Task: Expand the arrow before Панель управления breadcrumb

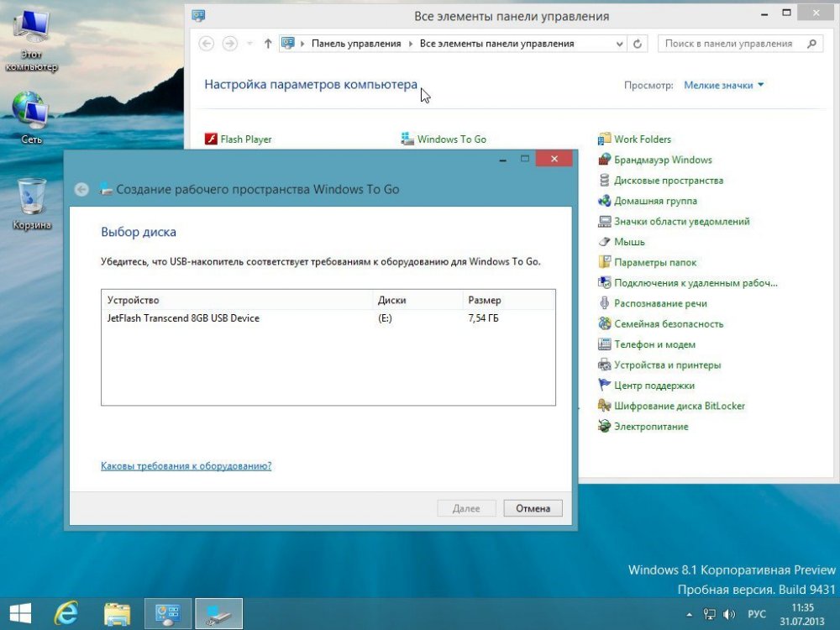Action: tap(302, 44)
